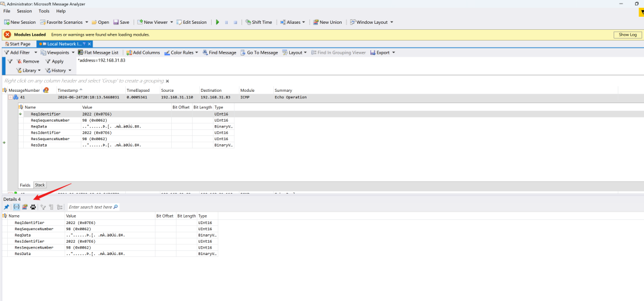Image resolution: width=644 pixels, height=301 pixels.
Task: Click destination 192.168.31.83 cell
Action: click(216, 97)
